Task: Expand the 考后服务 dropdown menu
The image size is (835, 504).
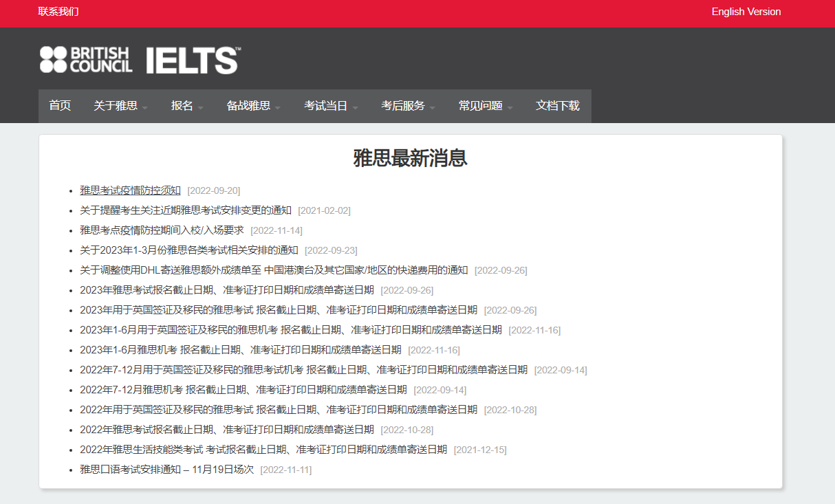Action: tap(409, 106)
